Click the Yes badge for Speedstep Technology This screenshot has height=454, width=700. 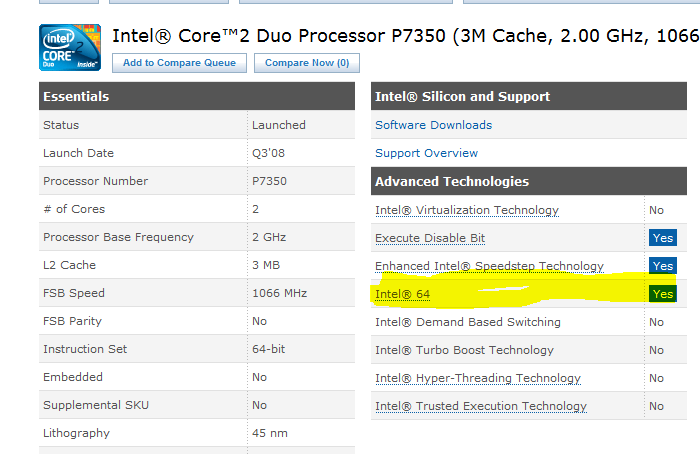[x=662, y=266]
